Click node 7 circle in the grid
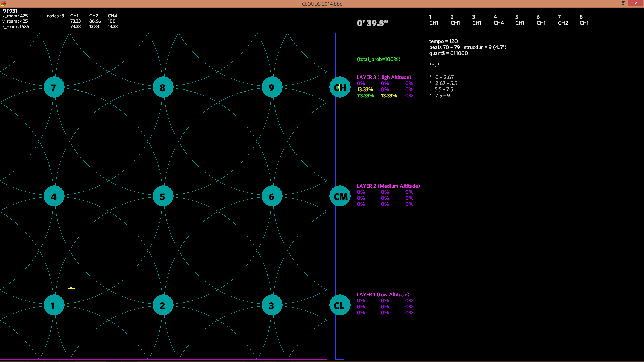Viewport: 644px width, 362px height. tap(54, 87)
